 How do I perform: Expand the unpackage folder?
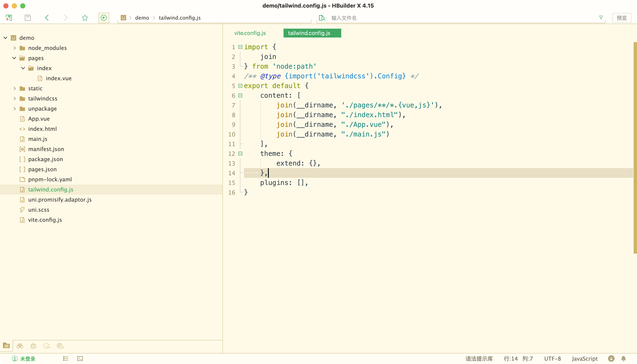coord(15,108)
